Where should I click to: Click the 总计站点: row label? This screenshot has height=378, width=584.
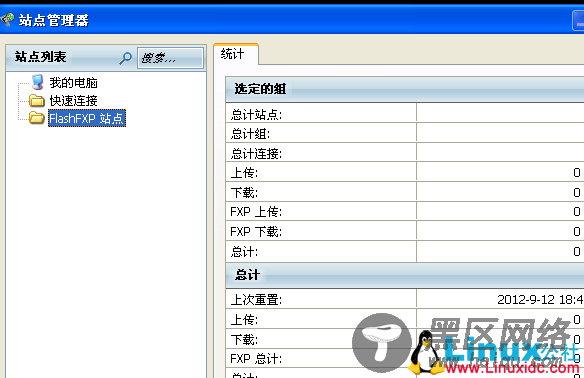[256, 114]
